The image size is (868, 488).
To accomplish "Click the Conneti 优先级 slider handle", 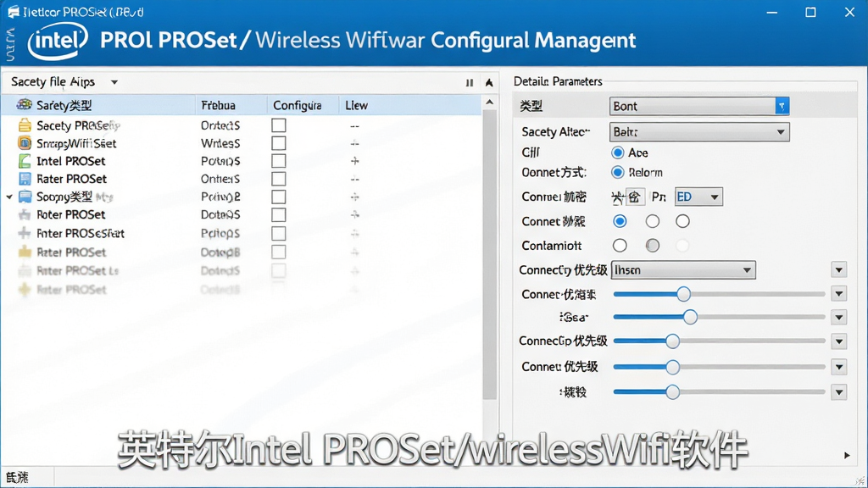I will (x=672, y=367).
